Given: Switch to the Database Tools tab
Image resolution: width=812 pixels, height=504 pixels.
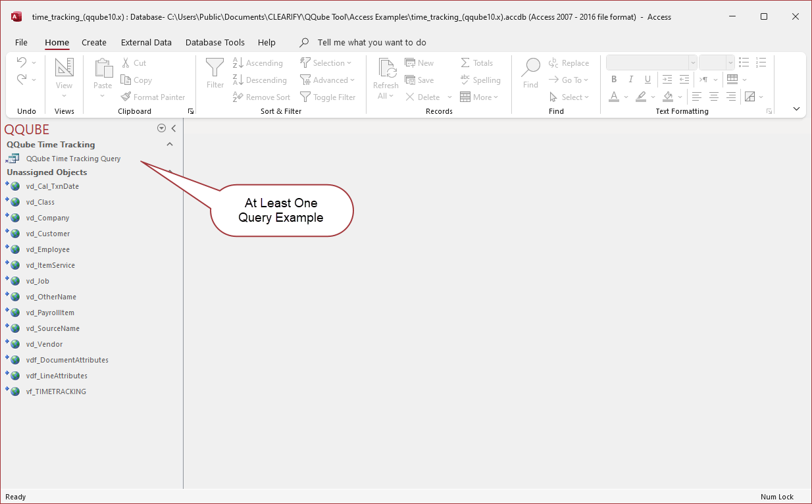Looking at the screenshot, I should tap(215, 42).
